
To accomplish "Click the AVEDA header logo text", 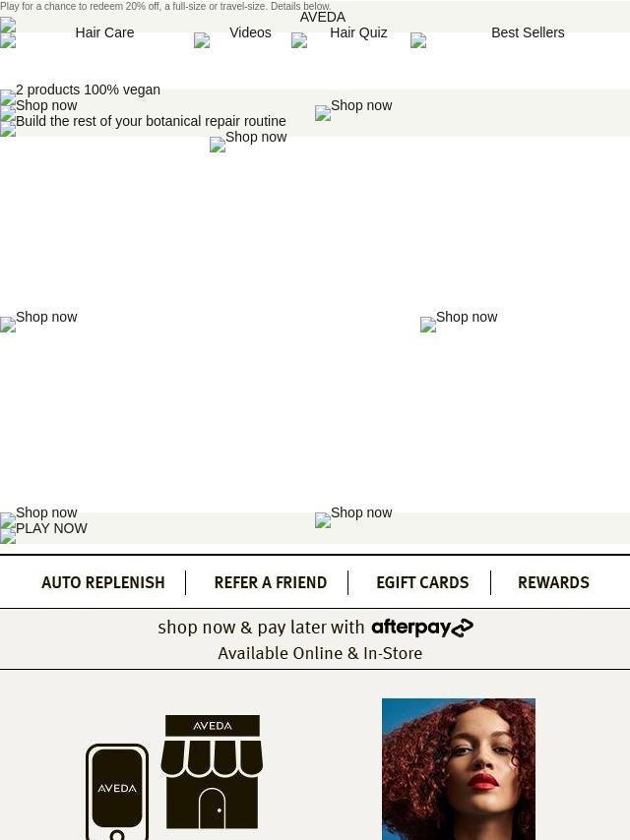I will coord(322,17).
